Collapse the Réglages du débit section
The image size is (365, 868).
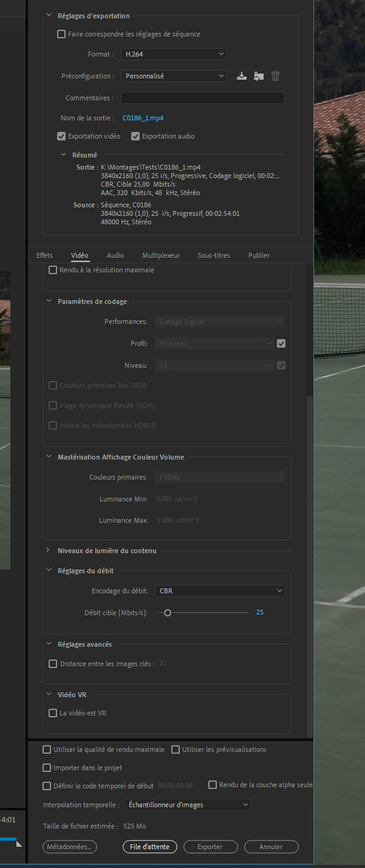coord(49,571)
